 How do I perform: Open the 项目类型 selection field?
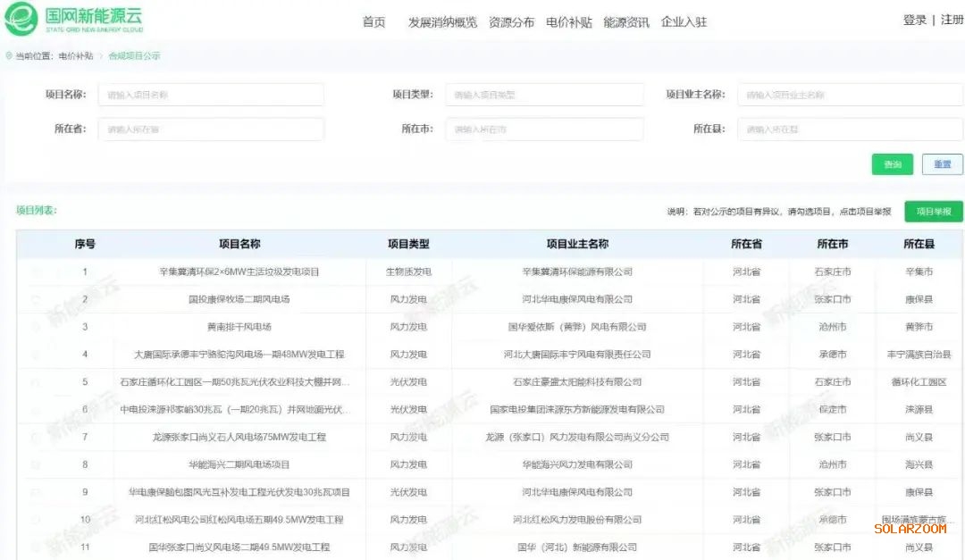click(543, 95)
